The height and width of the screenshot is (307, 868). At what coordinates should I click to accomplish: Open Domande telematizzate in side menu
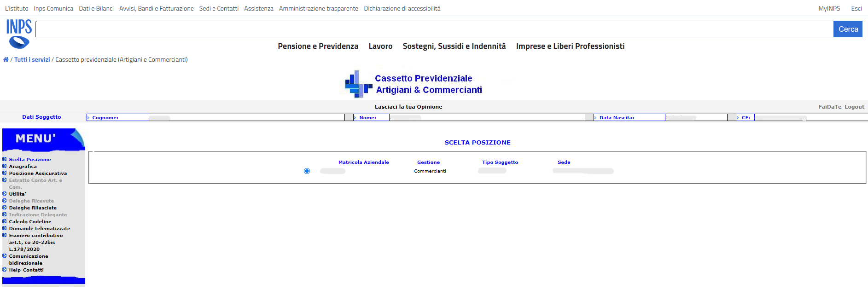[x=40, y=228]
